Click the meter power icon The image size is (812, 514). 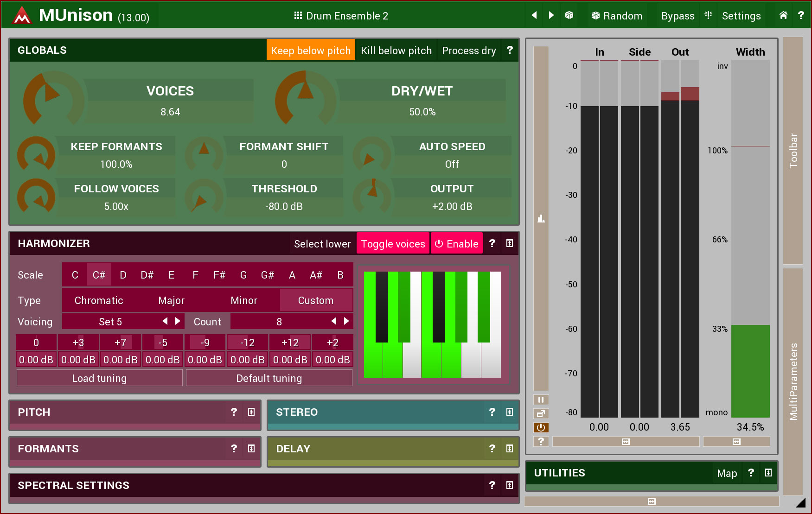(x=541, y=427)
